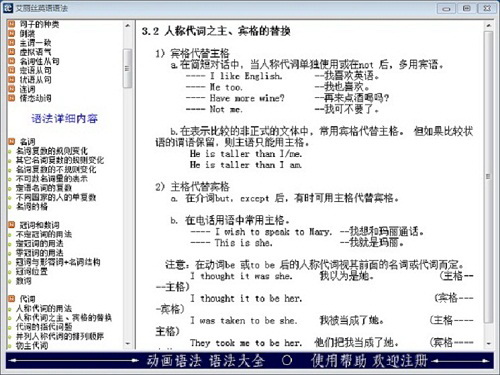The image size is (500, 375).
Task: Click left panel scrollbar down arrow
Action: coord(128,343)
